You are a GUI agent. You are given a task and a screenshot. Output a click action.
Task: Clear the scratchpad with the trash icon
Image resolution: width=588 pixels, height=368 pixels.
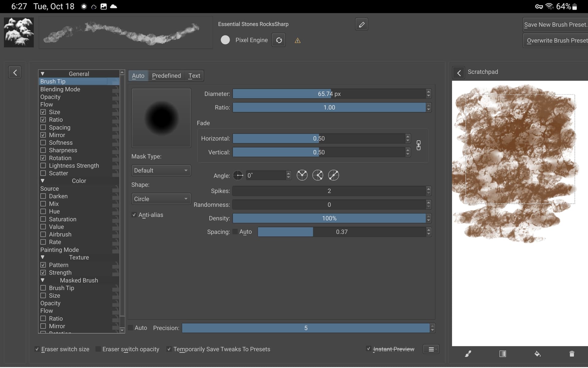click(571, 354)
